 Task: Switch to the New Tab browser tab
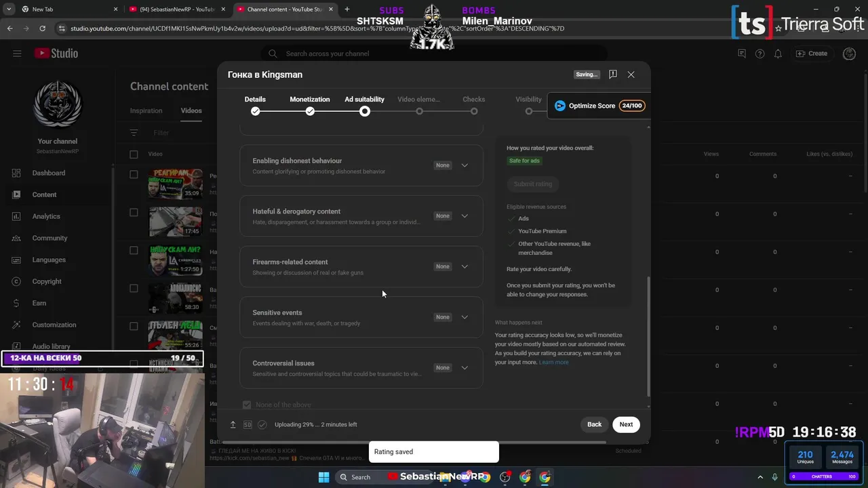pos(64,9)
